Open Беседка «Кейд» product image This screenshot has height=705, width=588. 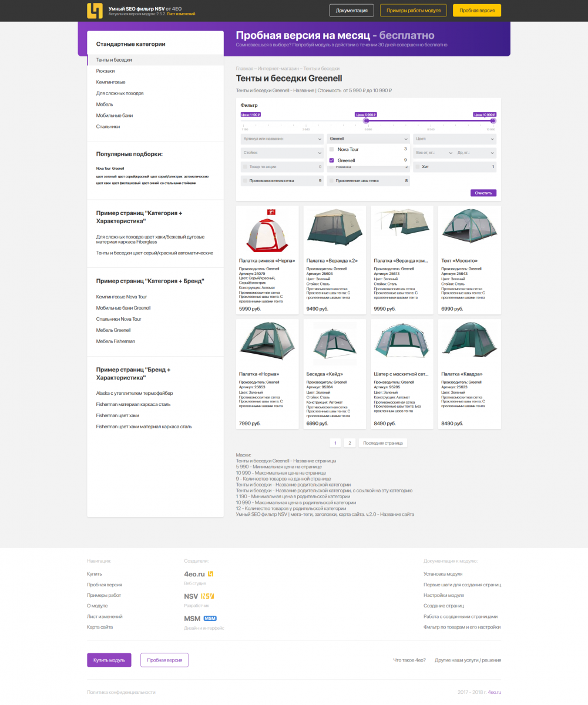pyautogui.click(x=335, y=343)
